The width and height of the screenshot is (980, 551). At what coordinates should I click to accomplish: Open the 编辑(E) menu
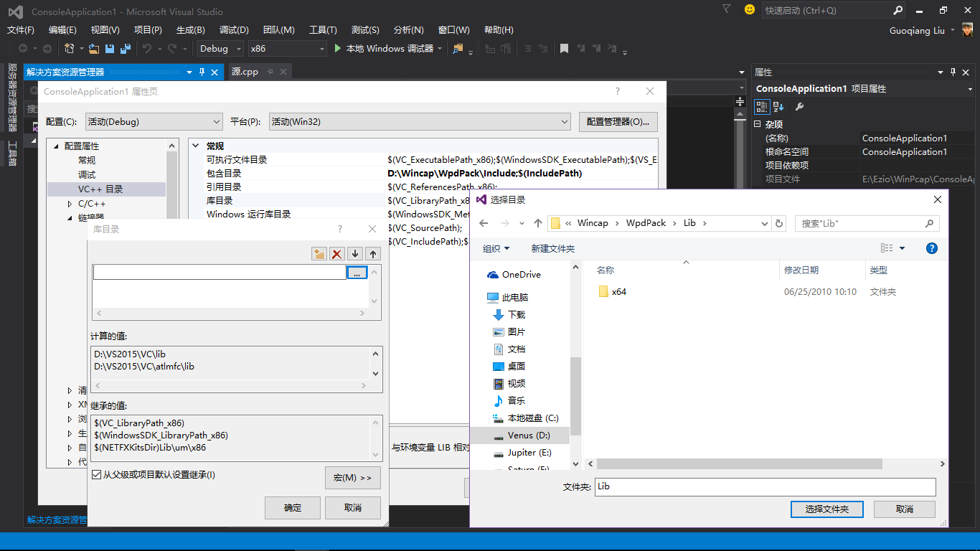[x=62, y=29]
